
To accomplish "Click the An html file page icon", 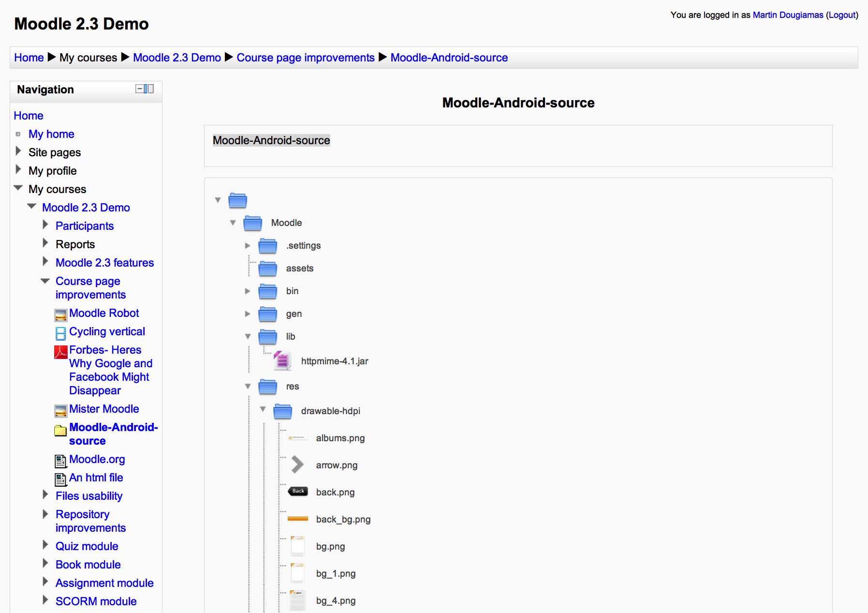I will 60,480.
